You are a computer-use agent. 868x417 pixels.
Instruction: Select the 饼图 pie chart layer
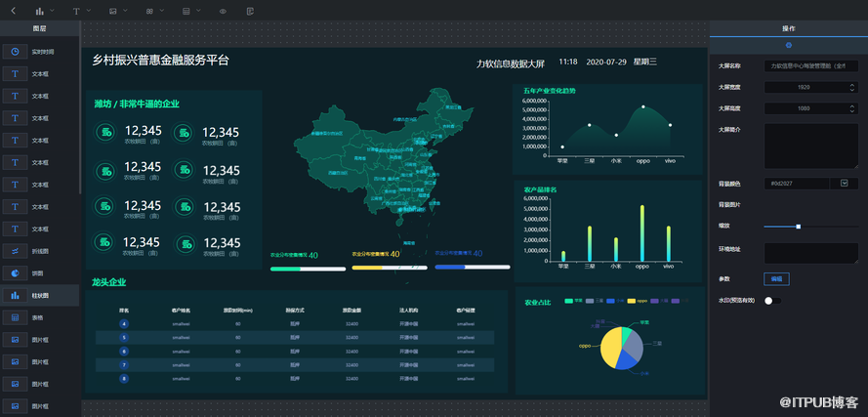(39, 273)
